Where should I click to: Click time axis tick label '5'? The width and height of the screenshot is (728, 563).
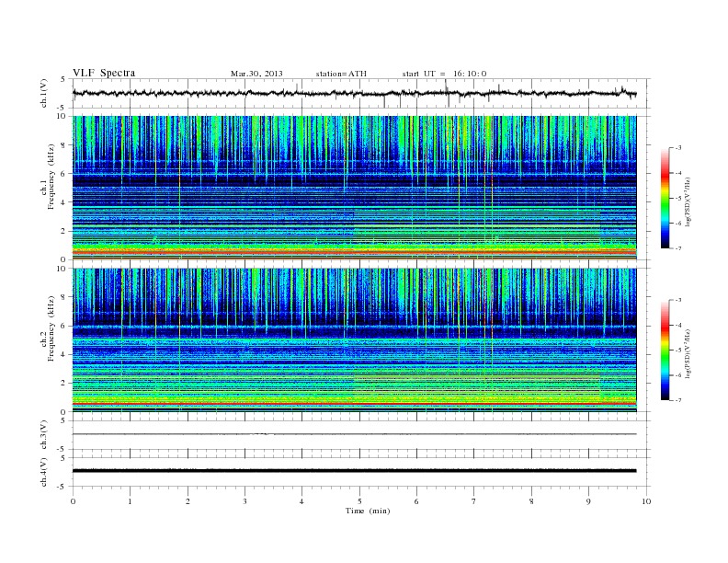(x=359, y=501)
